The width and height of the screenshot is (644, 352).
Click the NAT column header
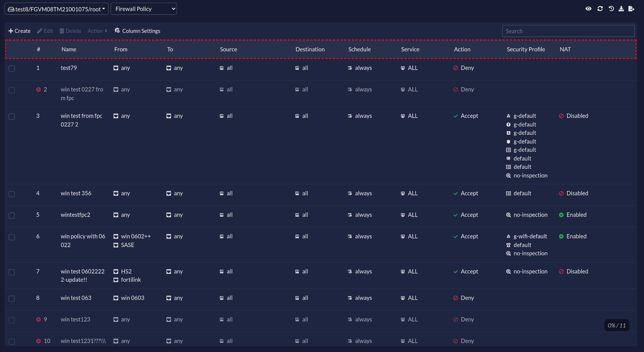tap(565, 49)
